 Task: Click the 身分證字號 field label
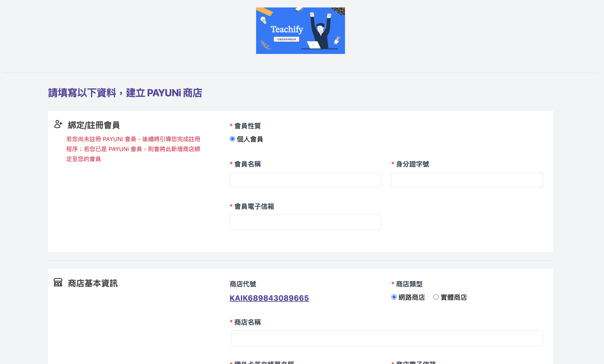412,164
